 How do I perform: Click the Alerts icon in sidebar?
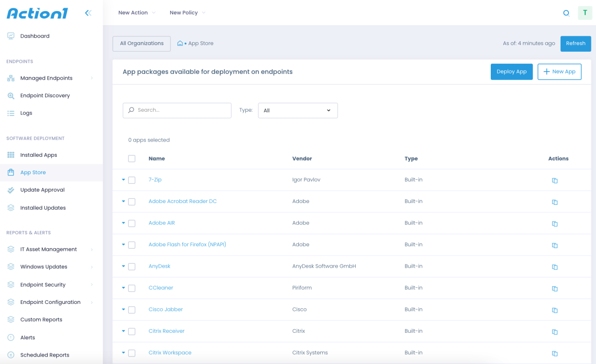click(11, 337)
